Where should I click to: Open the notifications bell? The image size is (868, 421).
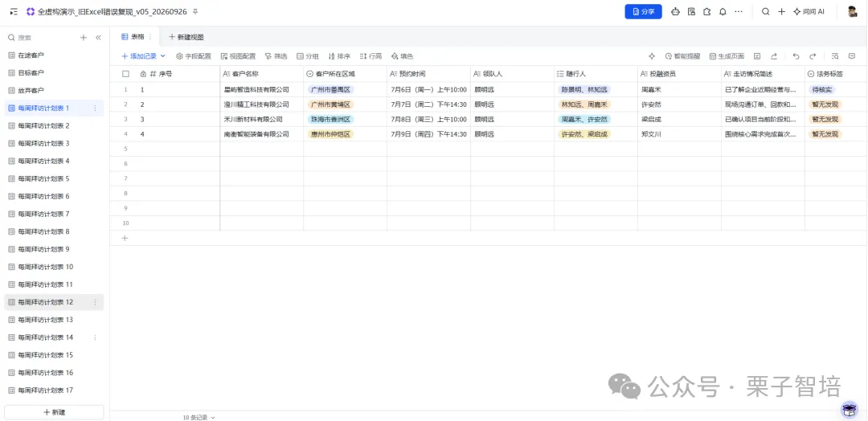[x=723, y=11]
